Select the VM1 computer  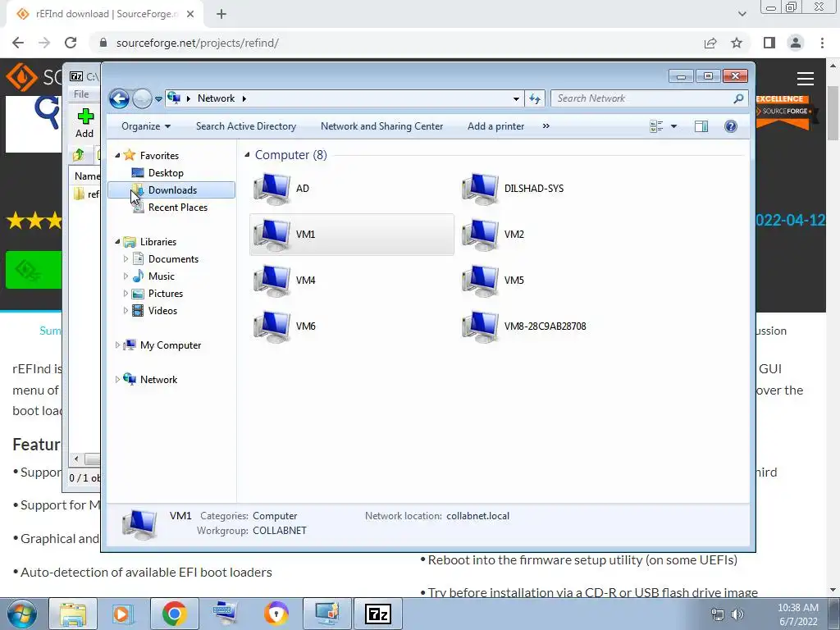351,234
